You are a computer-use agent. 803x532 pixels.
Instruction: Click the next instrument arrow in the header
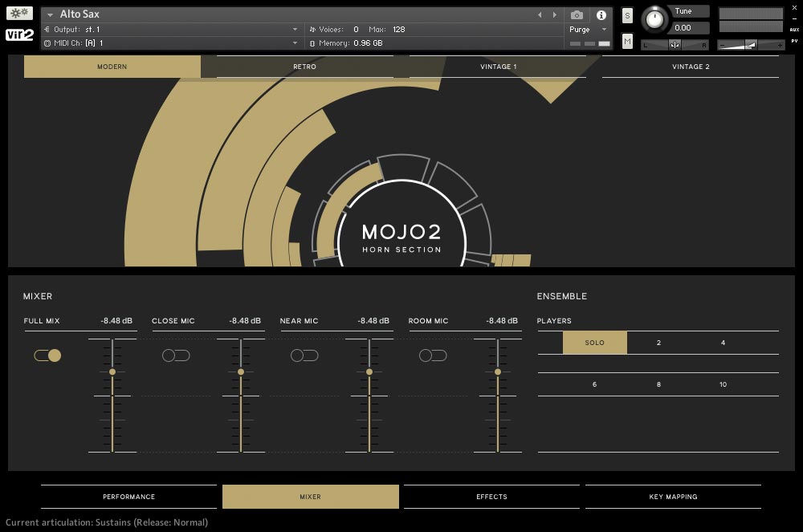(553, 14)
